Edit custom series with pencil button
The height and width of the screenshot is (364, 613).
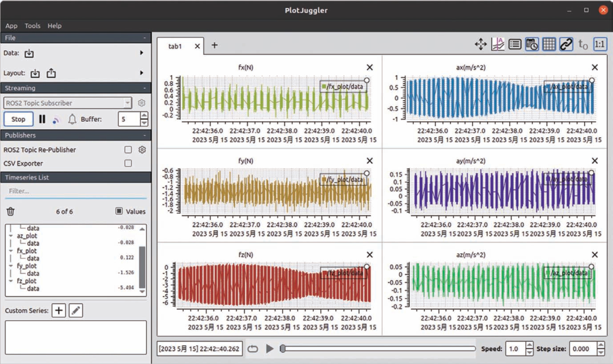point(76,310)
